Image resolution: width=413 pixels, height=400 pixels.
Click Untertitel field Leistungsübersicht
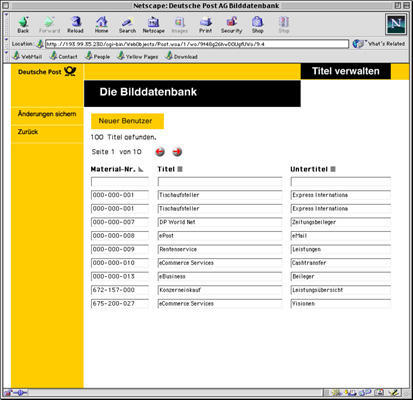click(340, 290)
